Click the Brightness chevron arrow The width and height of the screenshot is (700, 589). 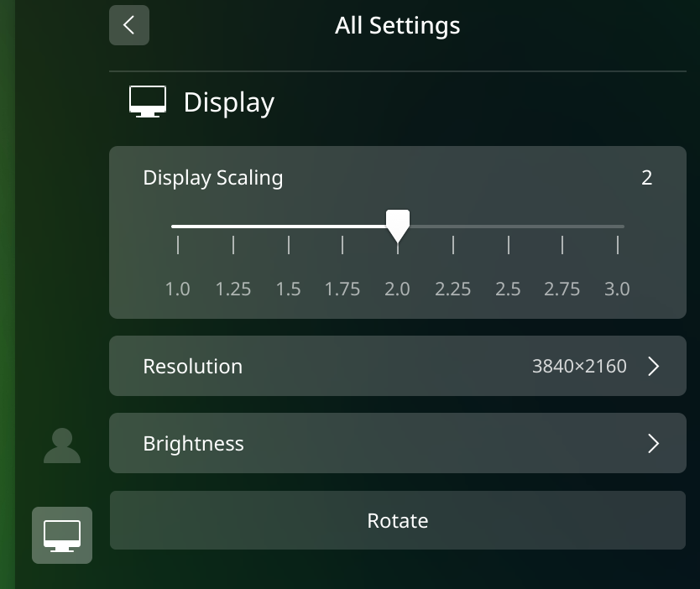[x=654, y=444]
